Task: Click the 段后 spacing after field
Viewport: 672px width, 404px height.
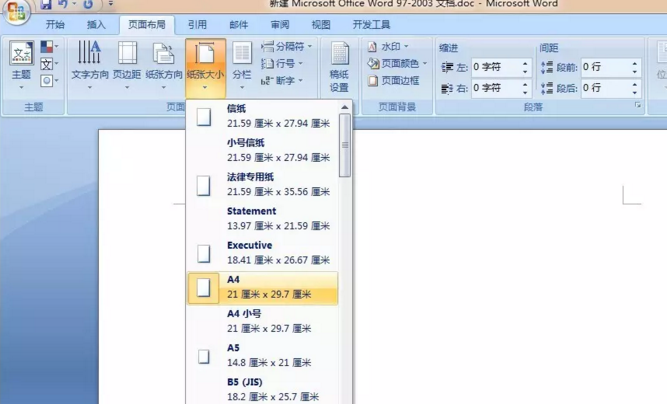Action: pyautogui.click(x=605, y=88)
